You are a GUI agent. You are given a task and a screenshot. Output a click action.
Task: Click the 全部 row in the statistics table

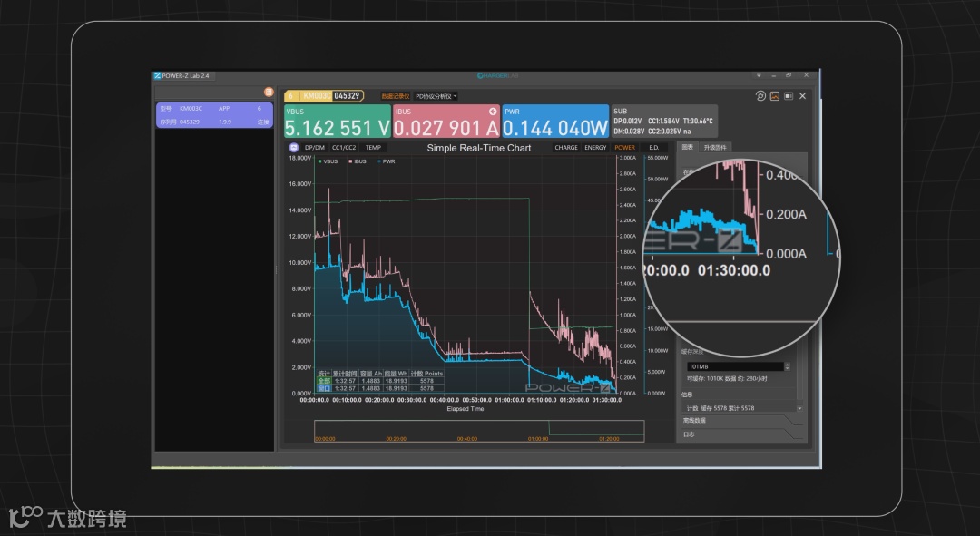[380, 380]
